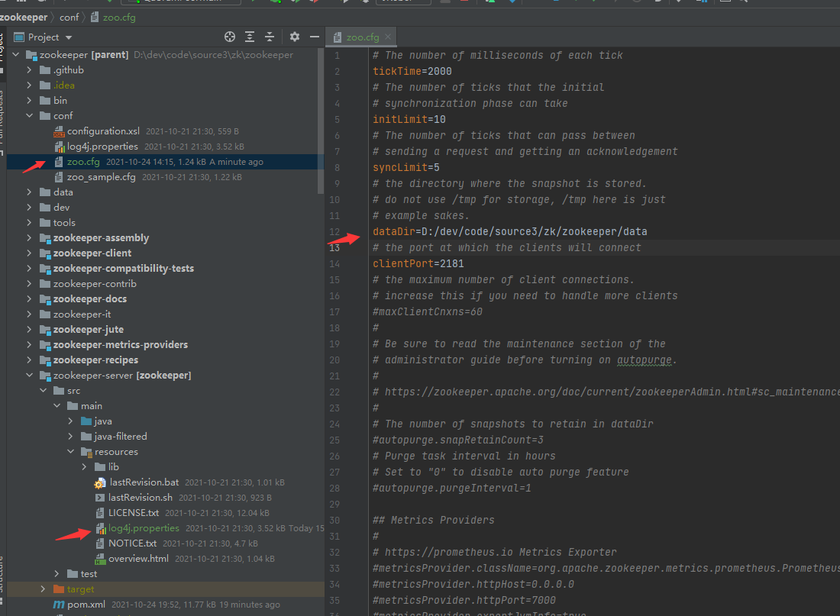Click the #autopurge.purgeInterval=1 line
Image resolution: width=840 pixels, height=616 pixels.
[x=452, y=489]
